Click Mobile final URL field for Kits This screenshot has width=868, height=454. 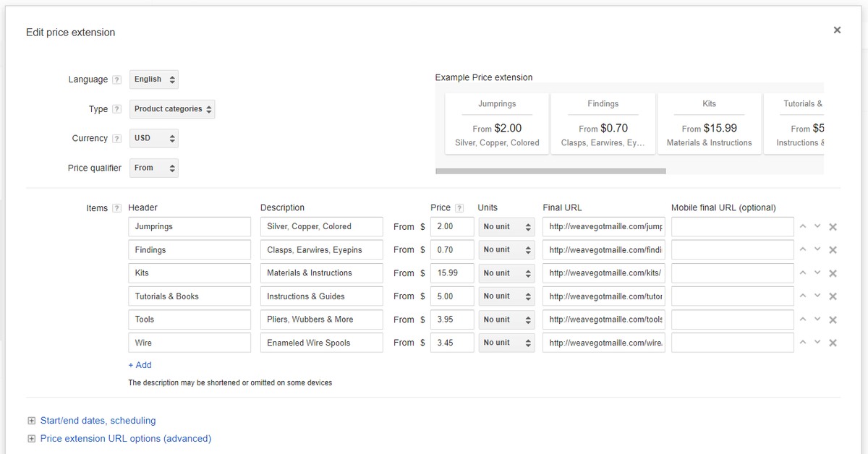(x=733, y=273)
